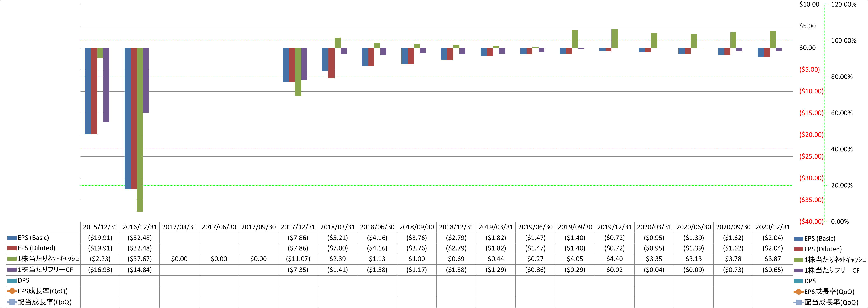The image size is (868, 308).
Task: Click the 120.00% secondary axis label
Action: (844, 4)
